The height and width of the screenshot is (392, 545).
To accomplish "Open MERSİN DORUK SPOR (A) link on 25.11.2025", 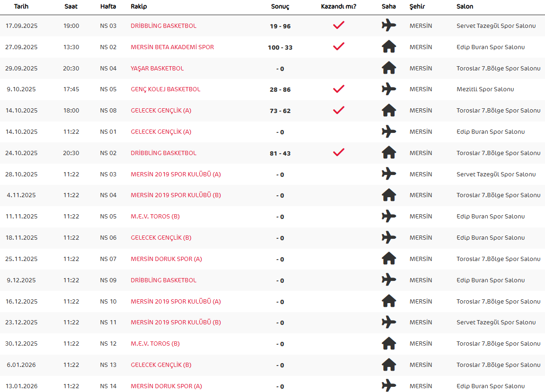I will click(x=166, y=259).
